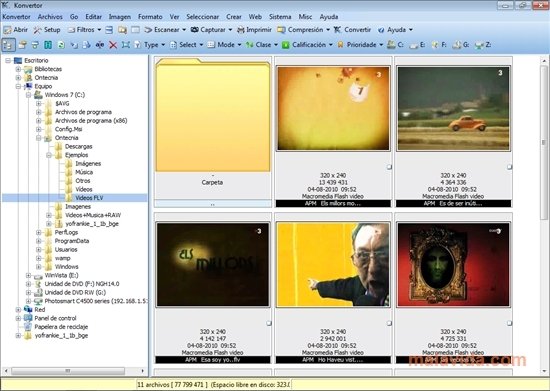
Task: Open the Editar menu
Action: click(94, 17)
